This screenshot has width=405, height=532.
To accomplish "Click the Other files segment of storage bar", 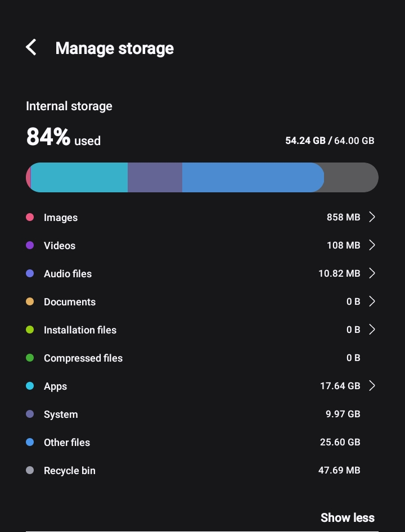I will coord(252,178).
